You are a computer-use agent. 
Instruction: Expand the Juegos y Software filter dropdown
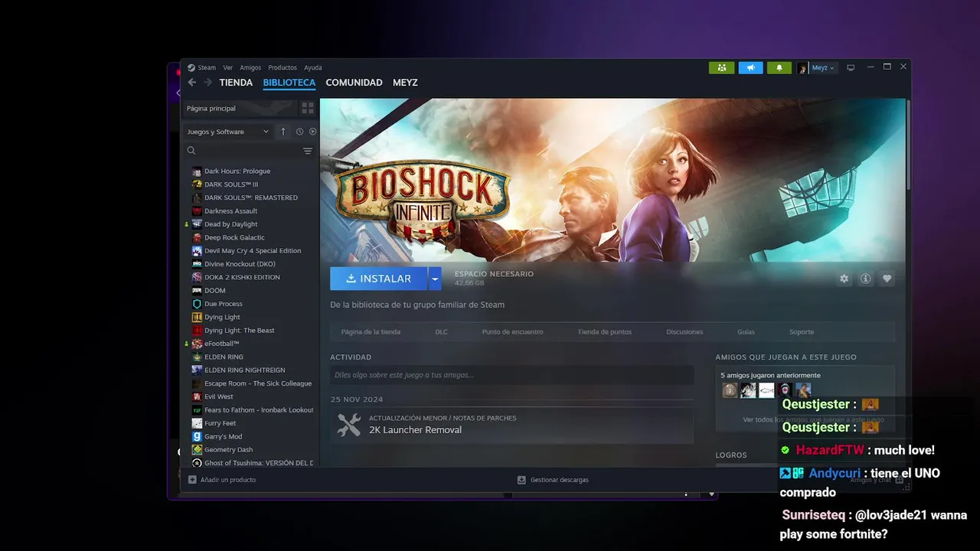point(228,132)
